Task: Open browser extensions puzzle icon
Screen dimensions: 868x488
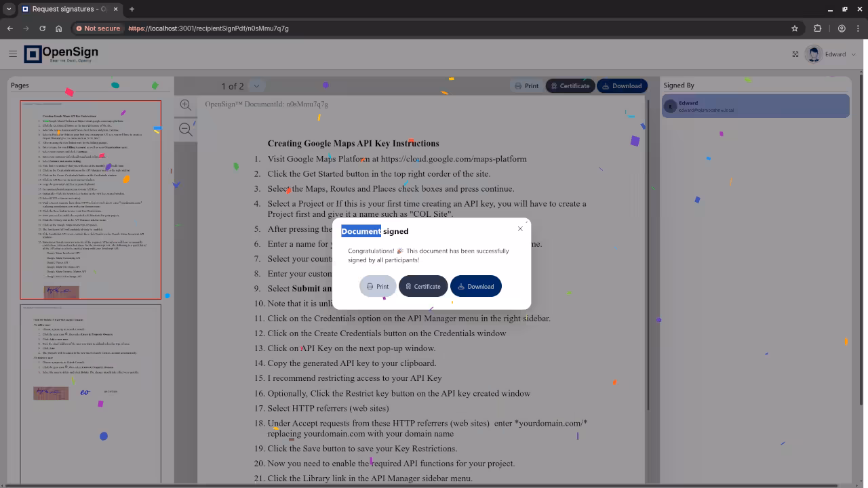Action: click(x=817, y=28)
